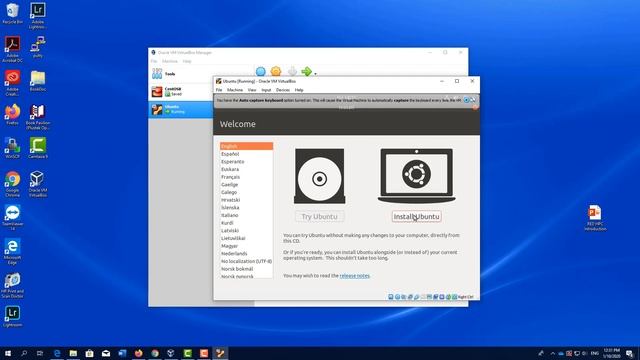The width and height of the screenshot is (640, 360).
Task: Open Help menu in VirtualBox Manager window
Action: (x=187, y=61)
